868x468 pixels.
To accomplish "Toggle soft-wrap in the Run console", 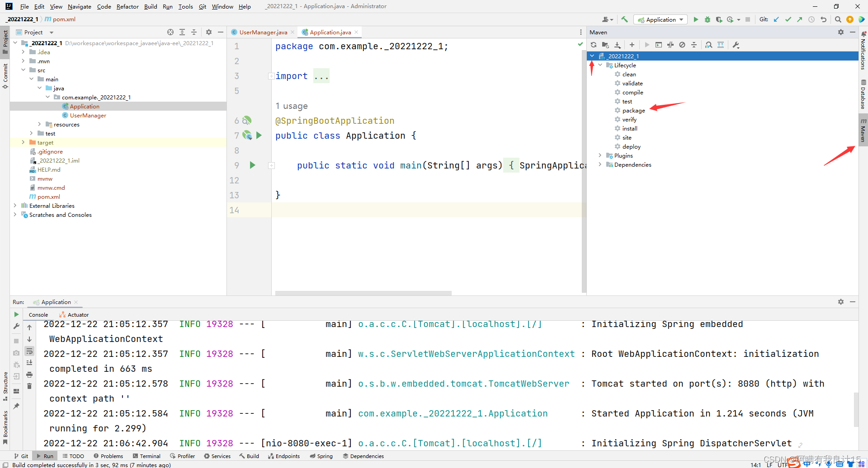I will 29,351.
